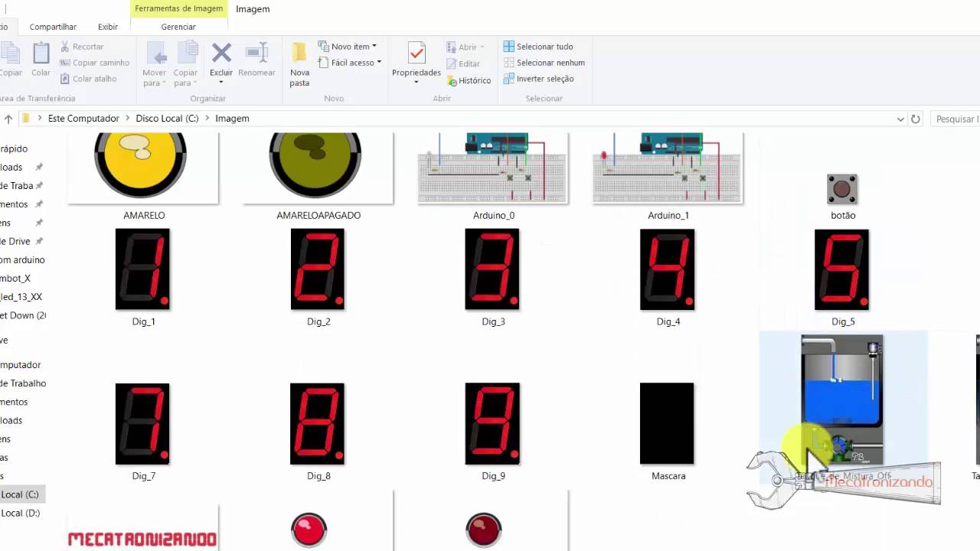
Task: Click Imagem in the address breadcrumb
Action: click(232, 119)
